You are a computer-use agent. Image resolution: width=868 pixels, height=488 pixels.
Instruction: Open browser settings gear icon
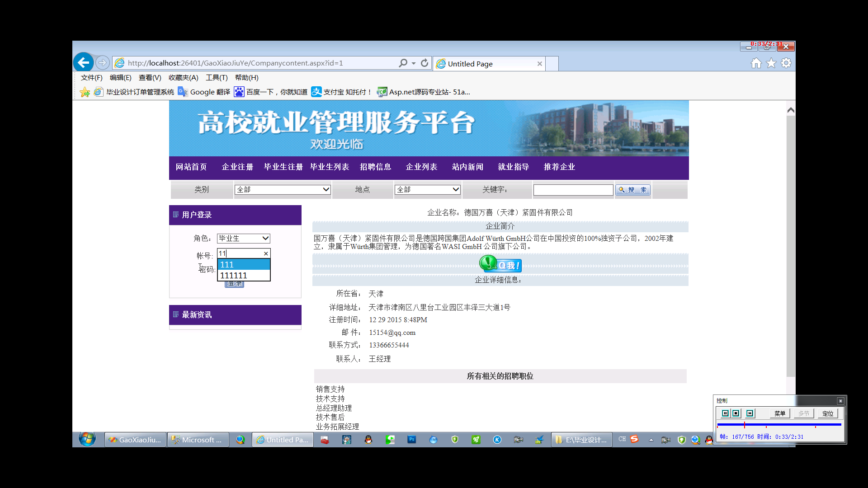[786, 63]
